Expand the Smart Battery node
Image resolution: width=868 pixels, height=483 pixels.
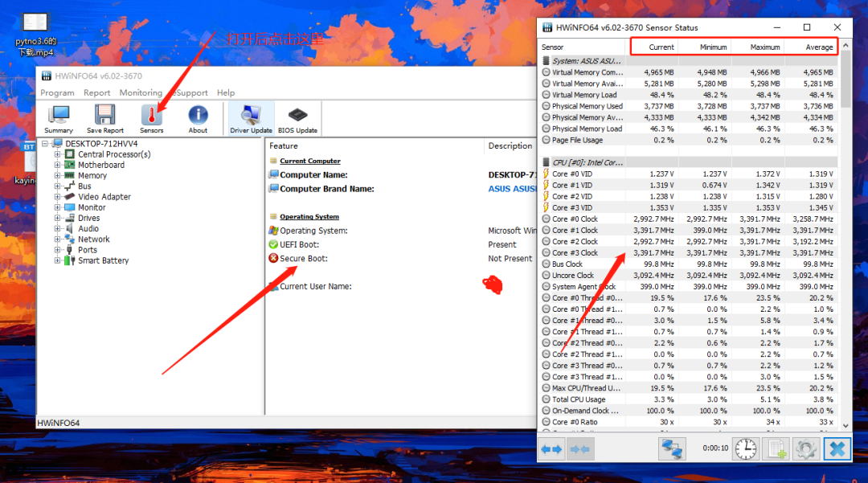coord(57,260)
